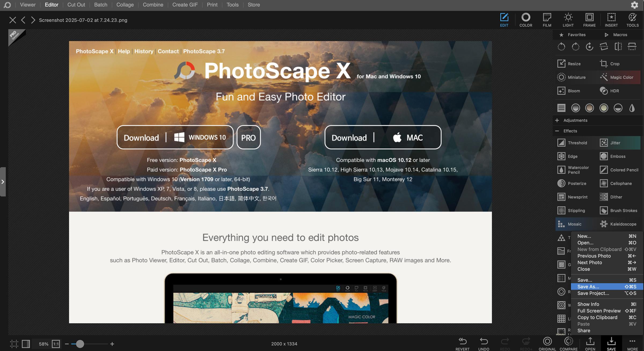This screenshot has width=644, height=351.
Task: Click the OPEN button in bottom bar
Action: pos(590,343)
